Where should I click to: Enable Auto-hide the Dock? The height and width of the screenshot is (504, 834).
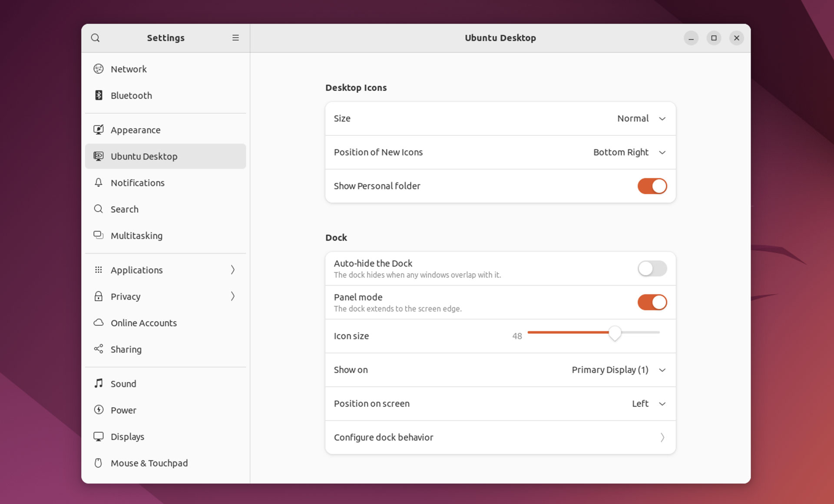click(x=652, y=268)
